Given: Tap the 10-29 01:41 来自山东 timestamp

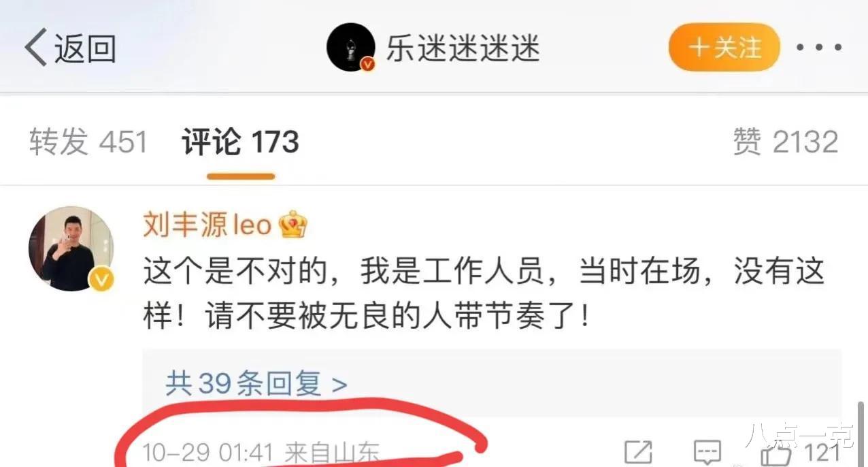Looking at the screenshot, I should [x=261, y=453].
